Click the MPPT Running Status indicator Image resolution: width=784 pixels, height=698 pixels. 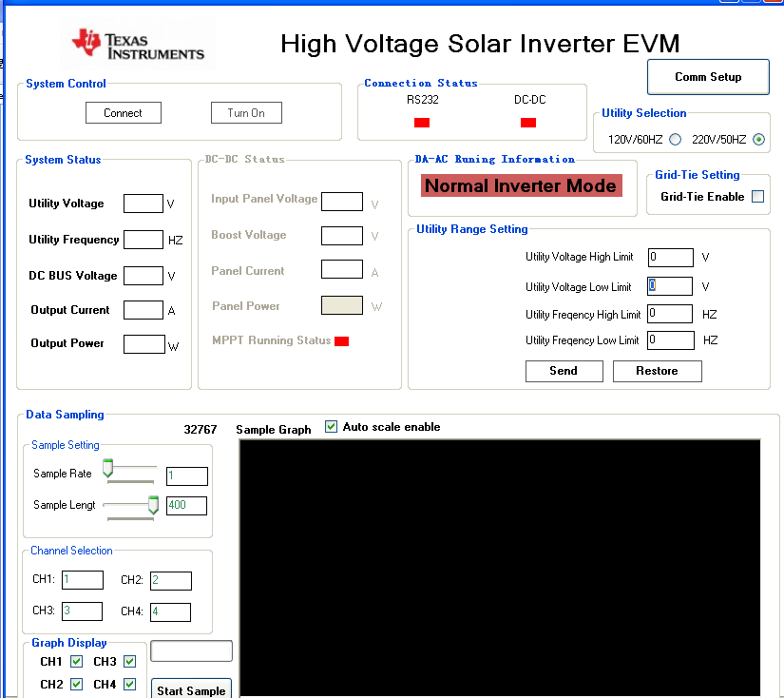[341, 341]
